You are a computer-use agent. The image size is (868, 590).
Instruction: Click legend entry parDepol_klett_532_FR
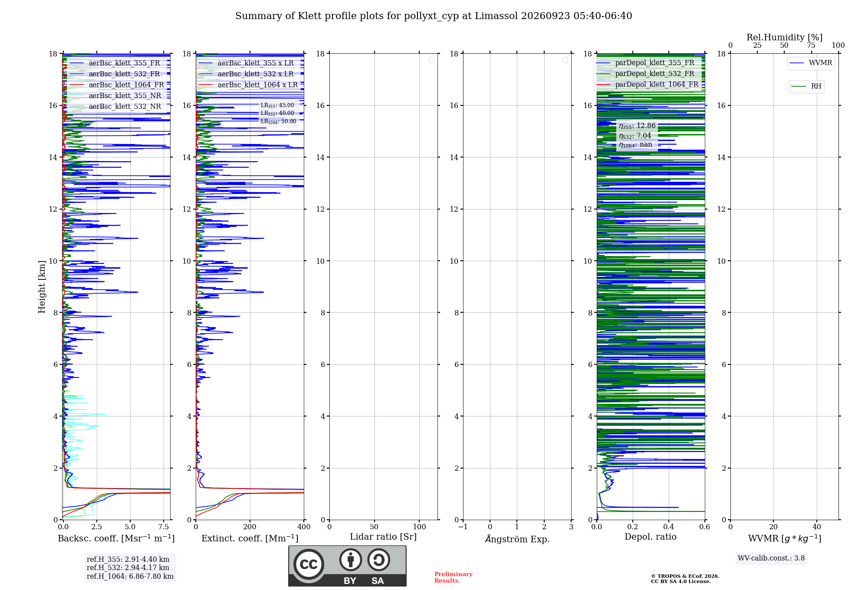point(645,73)
